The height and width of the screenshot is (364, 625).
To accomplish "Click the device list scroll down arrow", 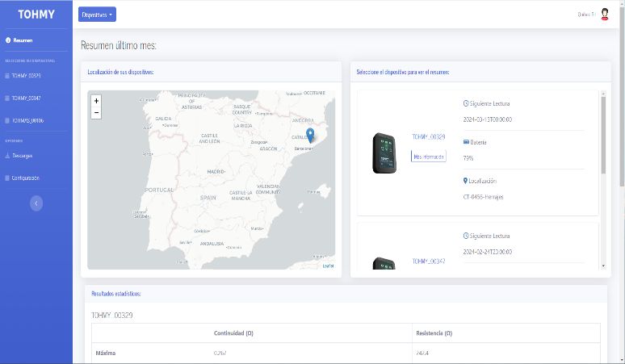I will [x=603, y=266].
